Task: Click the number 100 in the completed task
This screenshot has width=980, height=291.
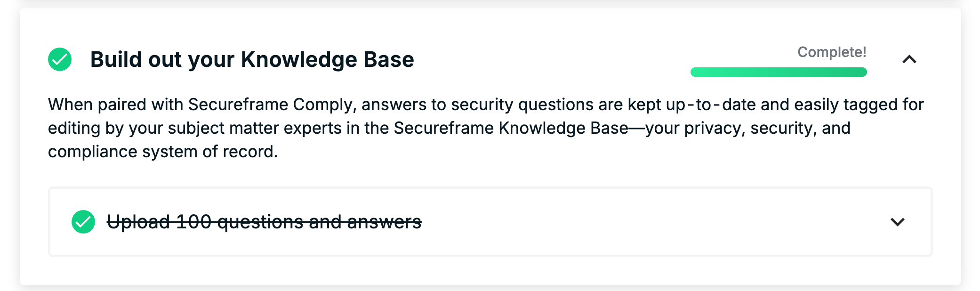Action: click(x=193, y=222)
